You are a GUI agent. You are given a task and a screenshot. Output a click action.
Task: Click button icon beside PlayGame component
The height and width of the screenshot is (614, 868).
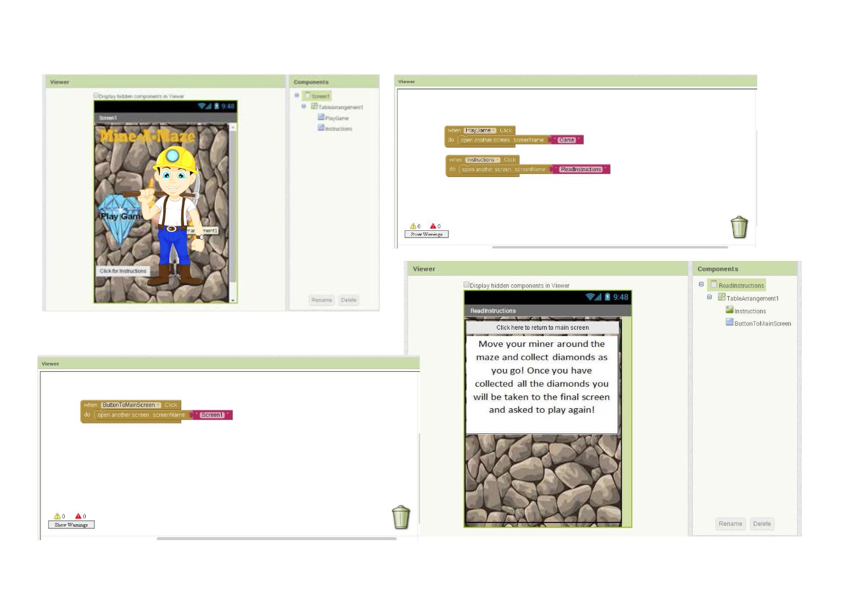tap(321, 117)
